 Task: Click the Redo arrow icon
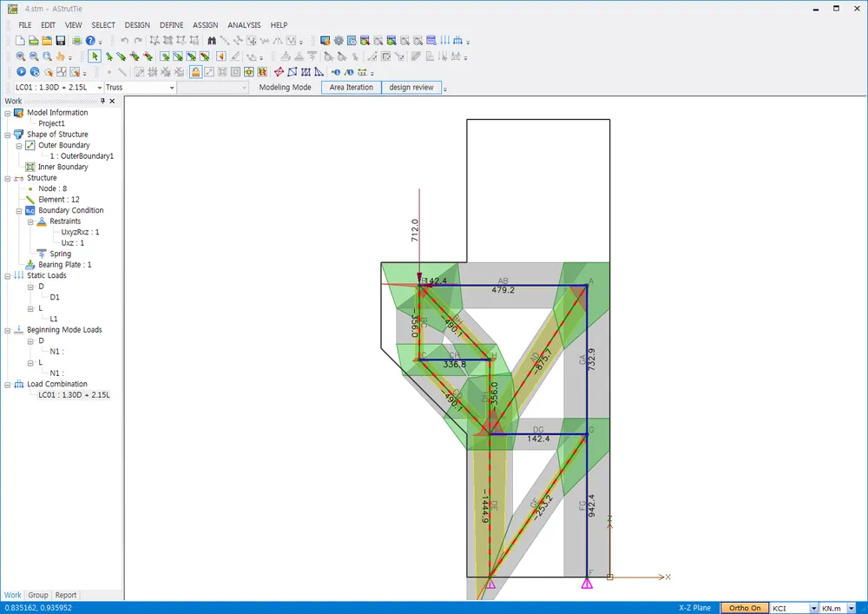pyautogui.click(x=138, y=41)
